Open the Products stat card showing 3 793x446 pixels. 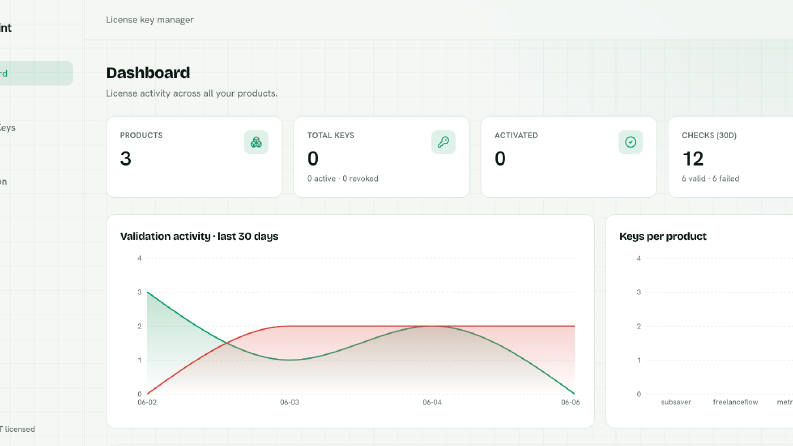[x=194, y=157]
